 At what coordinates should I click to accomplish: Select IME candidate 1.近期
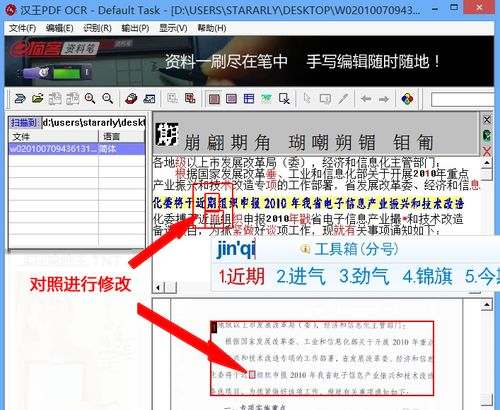coord(242,276)
